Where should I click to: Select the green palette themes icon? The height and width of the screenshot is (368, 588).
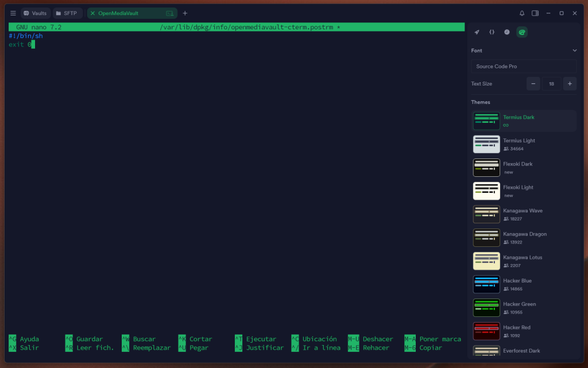click(x=521, y=32)
